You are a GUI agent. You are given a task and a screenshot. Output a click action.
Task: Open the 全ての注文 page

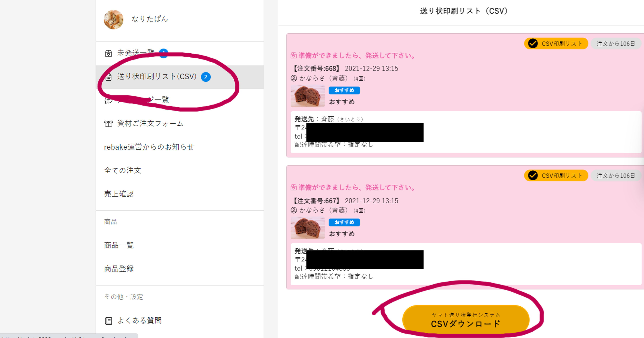pos(123,170)
